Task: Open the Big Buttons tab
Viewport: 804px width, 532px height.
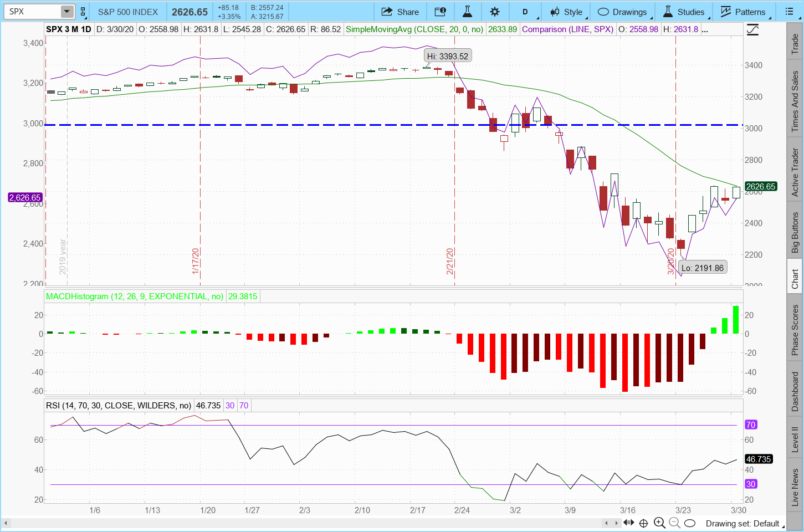Action: (x=795, y=230)
